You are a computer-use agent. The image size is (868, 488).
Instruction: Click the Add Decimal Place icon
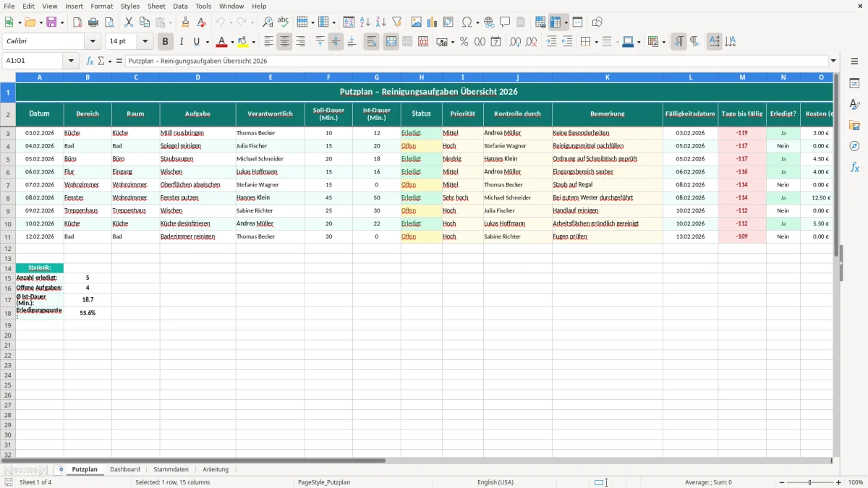515,42
